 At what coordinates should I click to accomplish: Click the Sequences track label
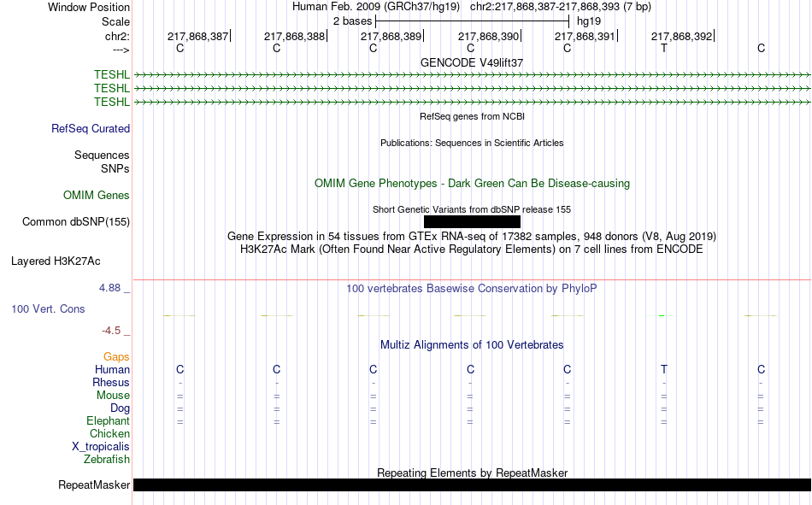[102, 155]
